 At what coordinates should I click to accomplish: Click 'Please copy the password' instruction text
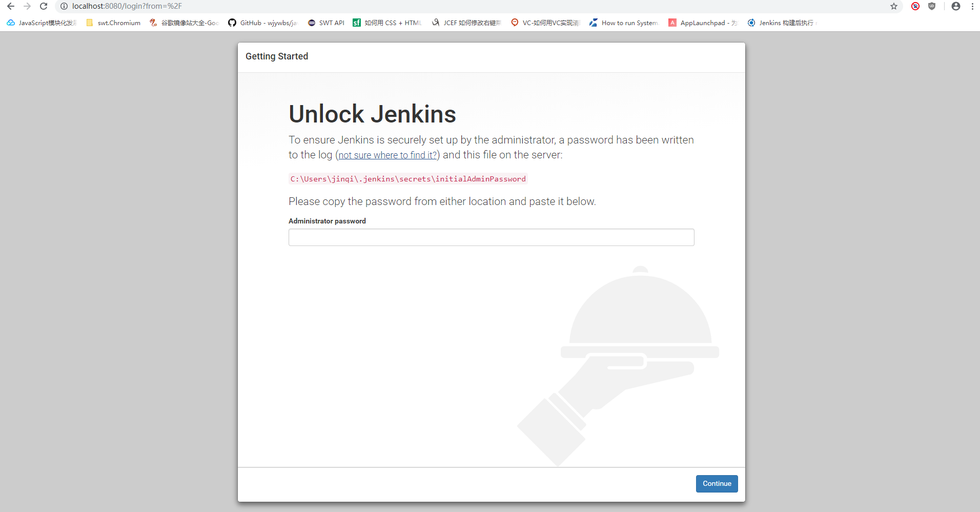click(x=442, y=201)
